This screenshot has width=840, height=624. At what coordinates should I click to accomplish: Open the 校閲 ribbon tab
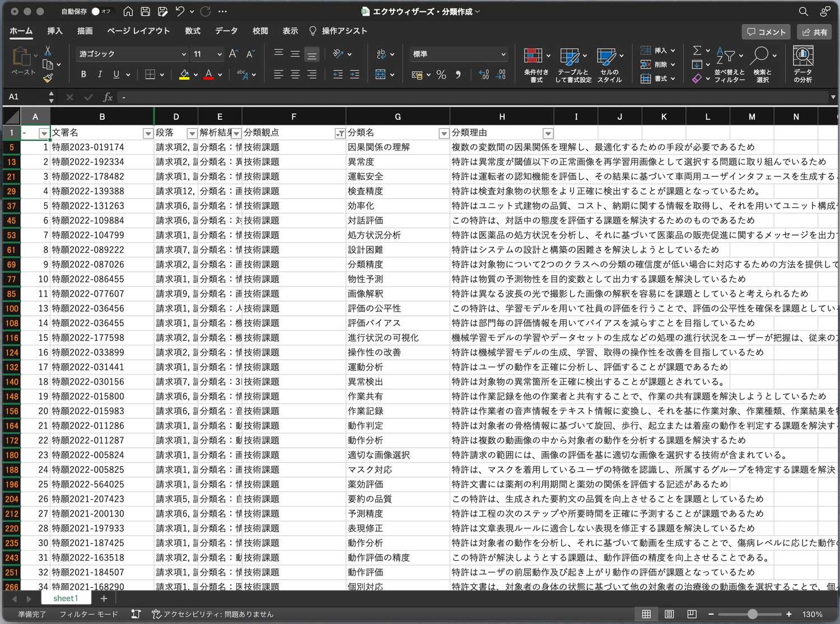(260, 31)
